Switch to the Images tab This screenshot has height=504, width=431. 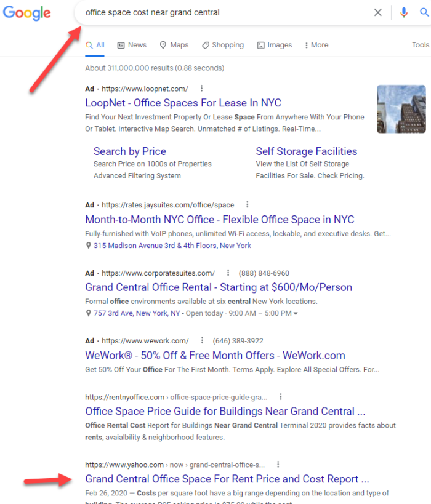coord(275,45)
